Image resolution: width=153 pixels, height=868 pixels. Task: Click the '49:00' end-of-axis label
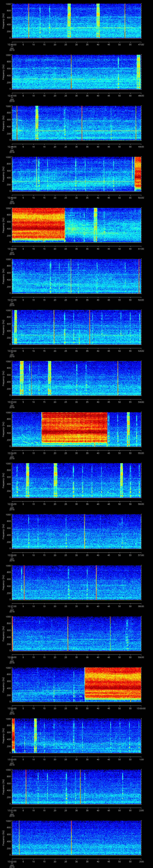[141, 147]
